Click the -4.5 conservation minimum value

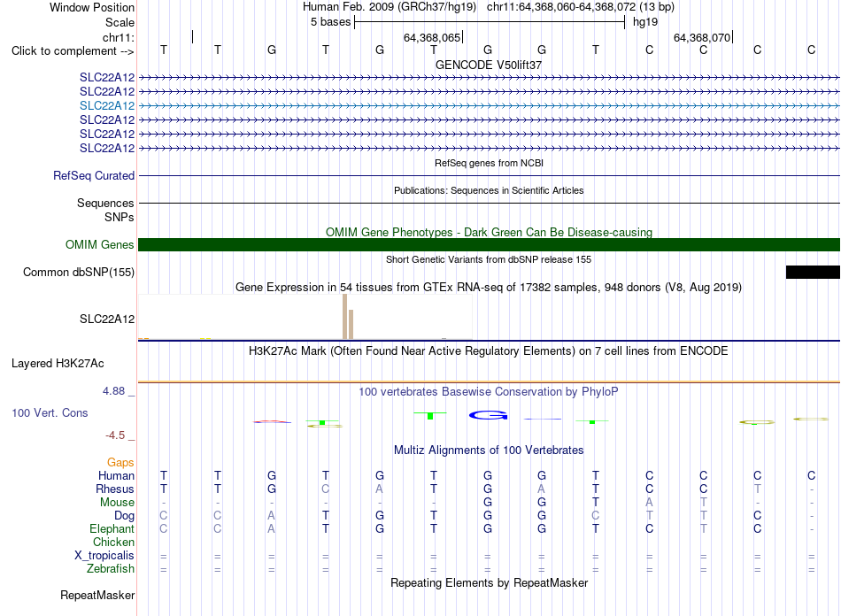coord(115,435)
